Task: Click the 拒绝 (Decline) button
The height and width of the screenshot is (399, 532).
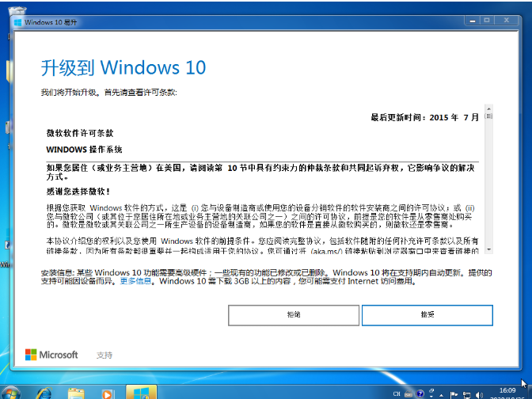Action: 294,314
